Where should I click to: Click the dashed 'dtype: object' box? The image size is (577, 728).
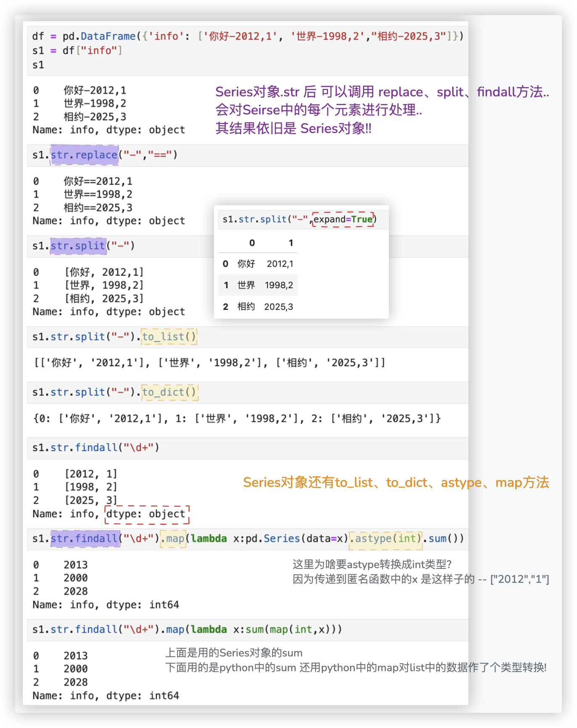click(x=146, y=514)
